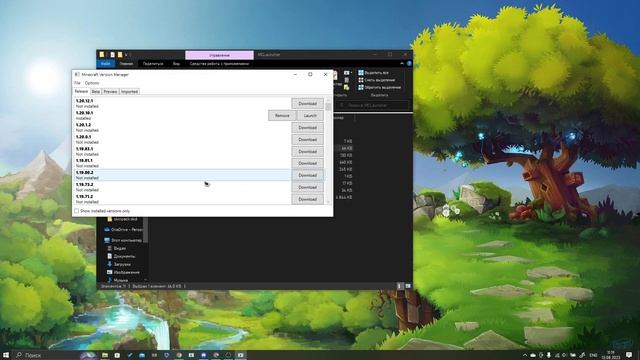Enable Show installed versions only checkbox

(x=76, y=211)
